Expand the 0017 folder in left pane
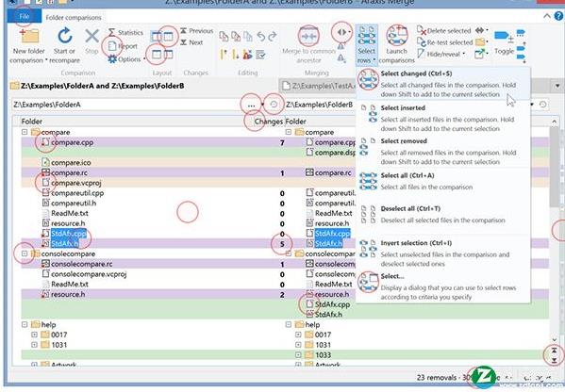The image size is (565, 392). point(34,335)
